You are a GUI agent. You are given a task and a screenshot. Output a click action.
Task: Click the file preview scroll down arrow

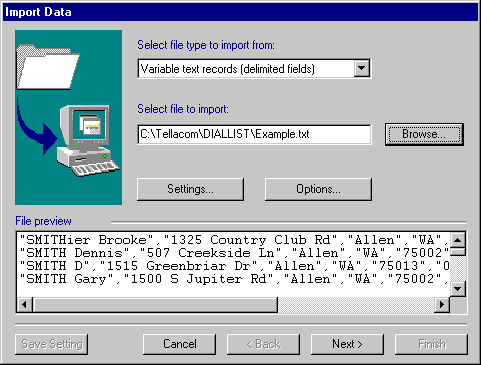[458, 289]
